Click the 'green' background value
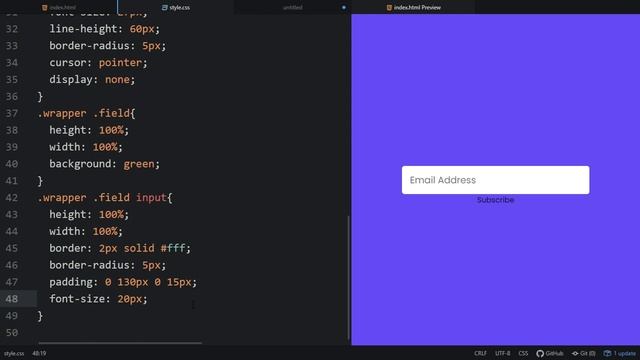The height and width of the screenshot is (360, 640). tap(139, 164)
